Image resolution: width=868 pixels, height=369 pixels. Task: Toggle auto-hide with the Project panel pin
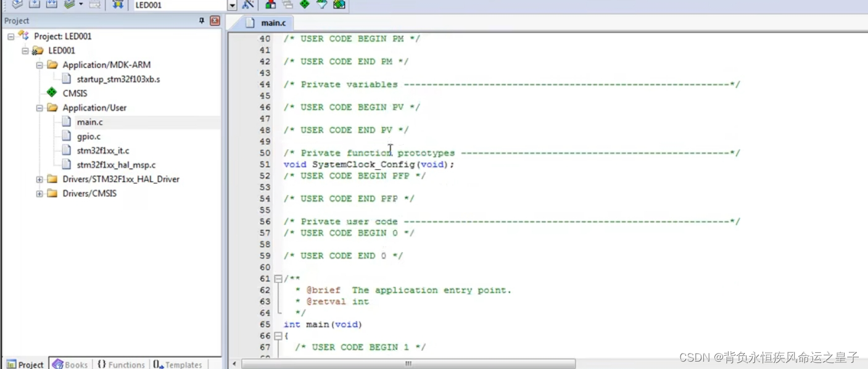[x=201, y=20]
